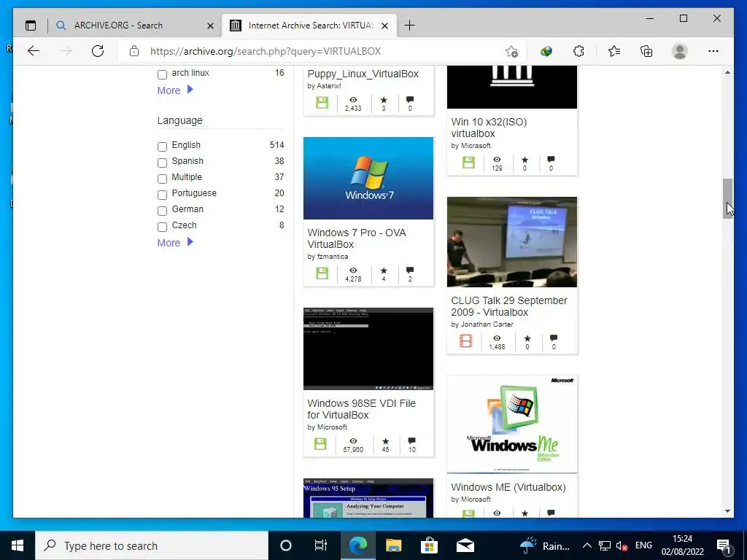The width and height of the screenshot is (747, 560).
Task: Open the browser profile avatar
Action: [680, 51]
